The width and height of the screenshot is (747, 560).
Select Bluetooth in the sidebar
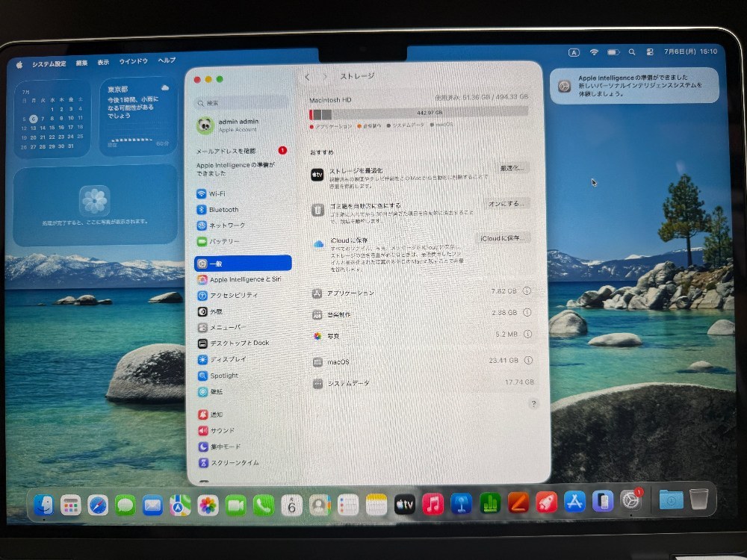coord(243,210)
